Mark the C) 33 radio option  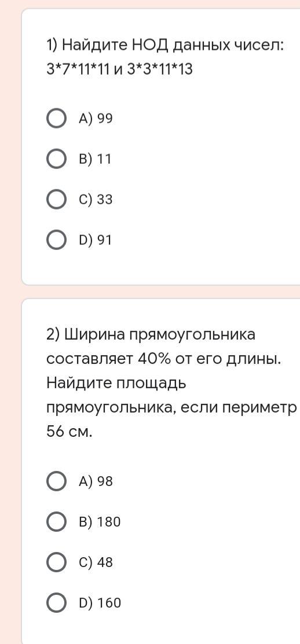56,200
